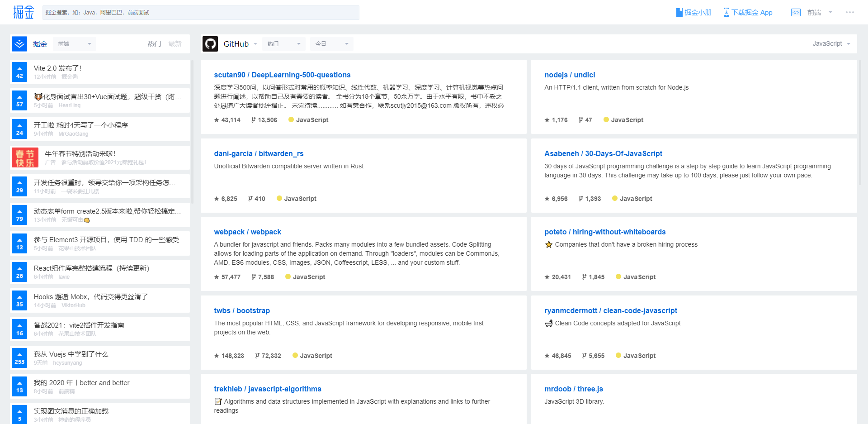Click author ViktorHub under Hooks article
Viewport: 868px width, 424px height.
[73, 305]
